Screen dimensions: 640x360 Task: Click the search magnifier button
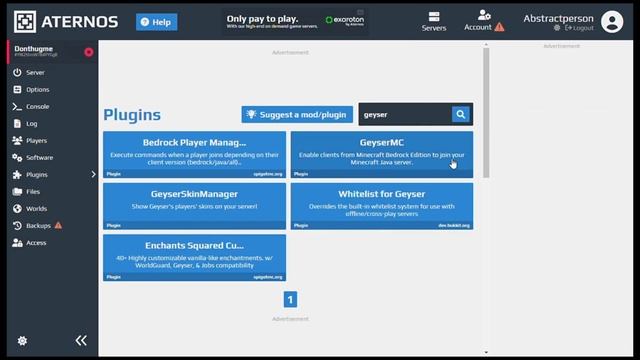[460, 115]
